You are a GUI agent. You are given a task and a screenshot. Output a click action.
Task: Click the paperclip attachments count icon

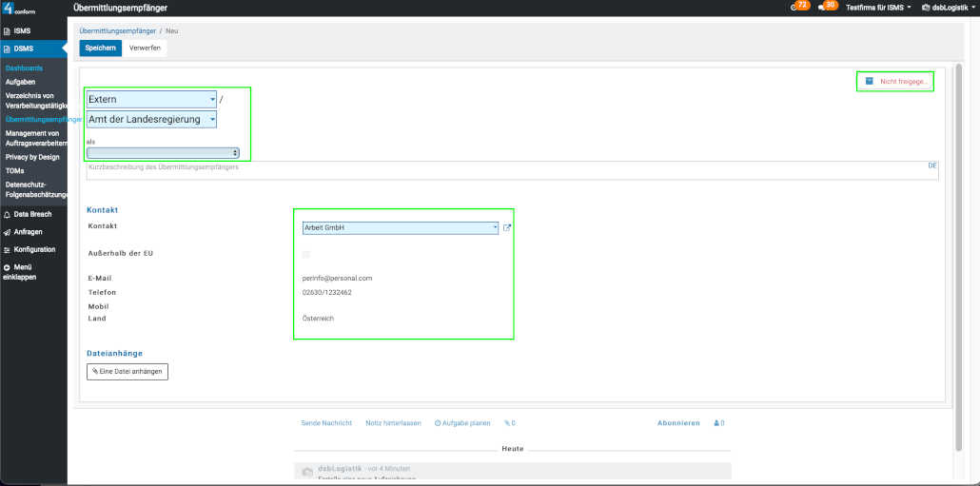tap(509, 423)
